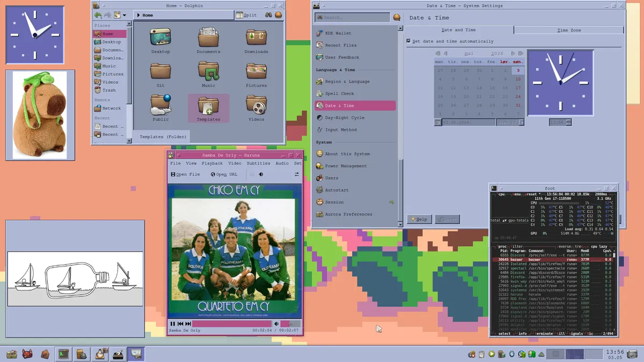Open the date dropdown below calendar
The height and width of the screenshot is (362, 644).
(x=438, y=122)
